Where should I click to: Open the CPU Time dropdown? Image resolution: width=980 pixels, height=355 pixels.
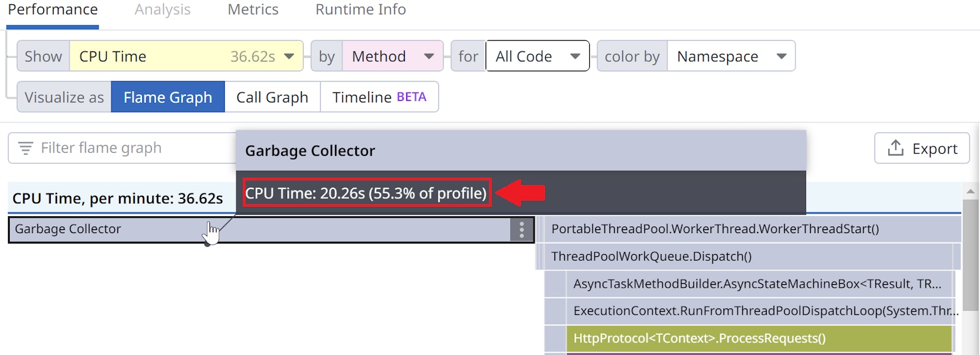tap(186, 56)
